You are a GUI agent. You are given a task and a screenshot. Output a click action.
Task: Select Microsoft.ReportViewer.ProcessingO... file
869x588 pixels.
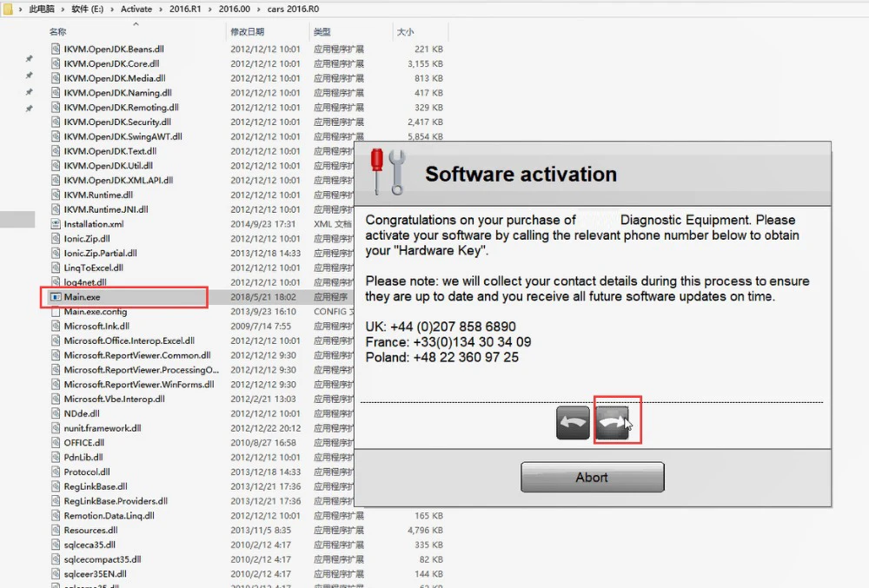(x=142, y=370)
